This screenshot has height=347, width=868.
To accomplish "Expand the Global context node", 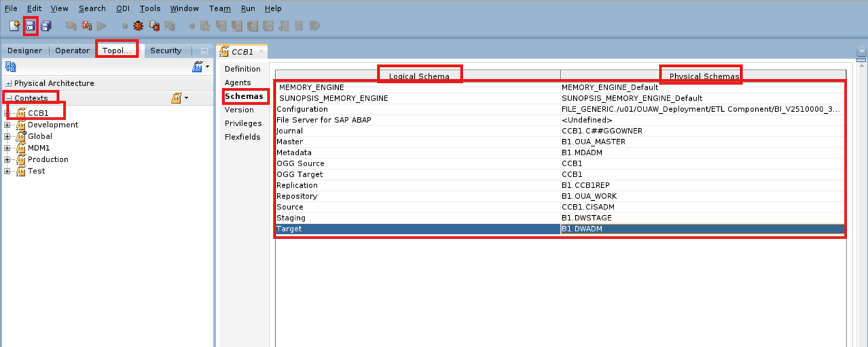I will [7, 136].
